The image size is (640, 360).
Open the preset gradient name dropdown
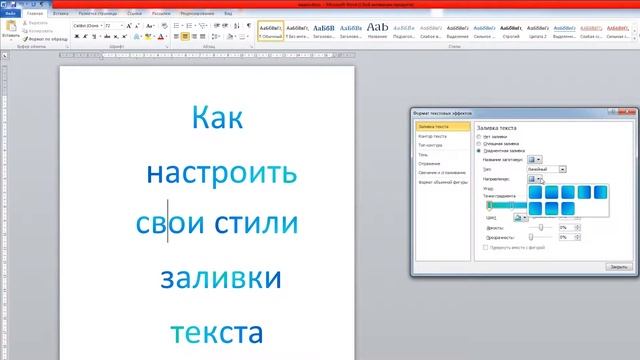click(x=535, y=160)
